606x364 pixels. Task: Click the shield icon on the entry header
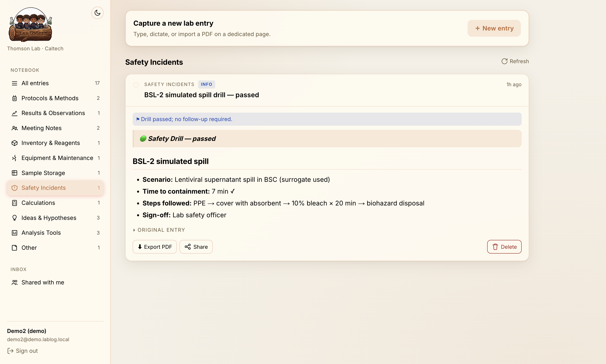pos(136,85)
